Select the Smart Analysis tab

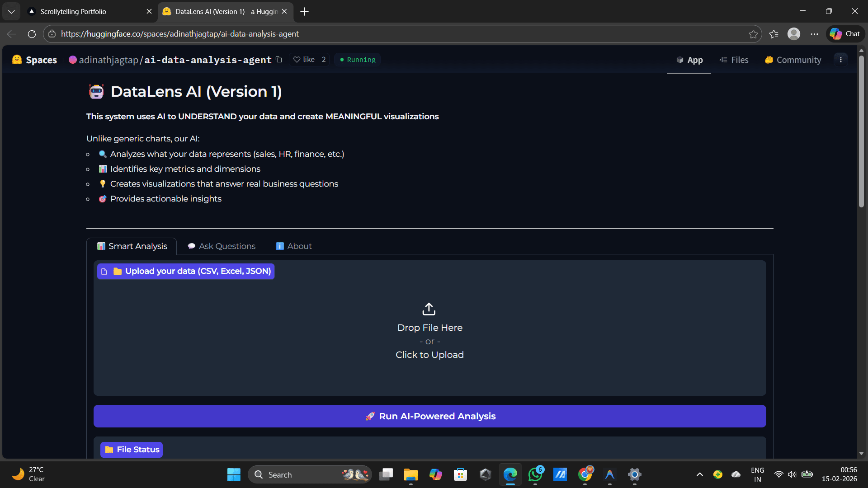click(x=132, y=246)
